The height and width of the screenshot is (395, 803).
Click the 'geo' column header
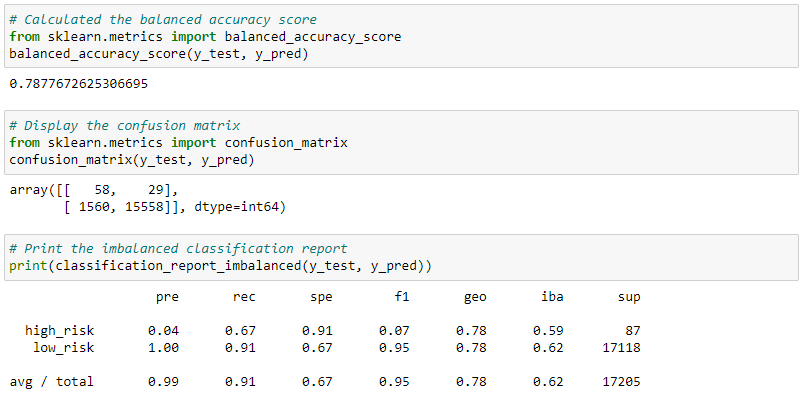click(x=475, y=297)
